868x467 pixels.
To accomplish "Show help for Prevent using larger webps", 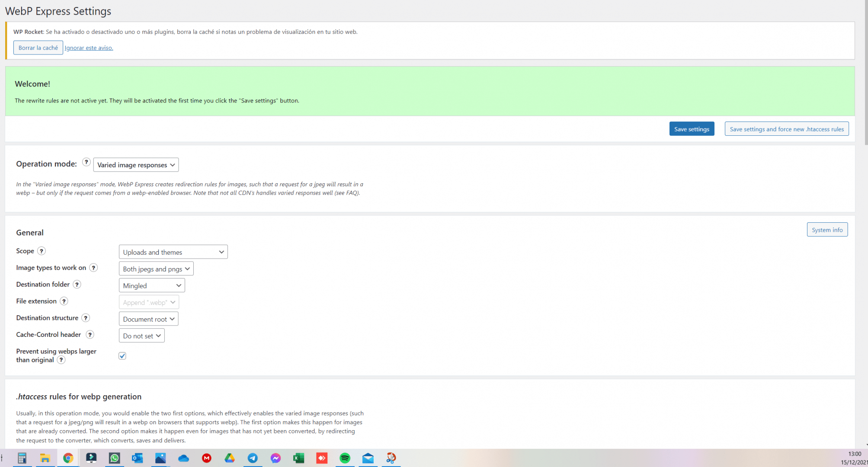I will [61, 360].
